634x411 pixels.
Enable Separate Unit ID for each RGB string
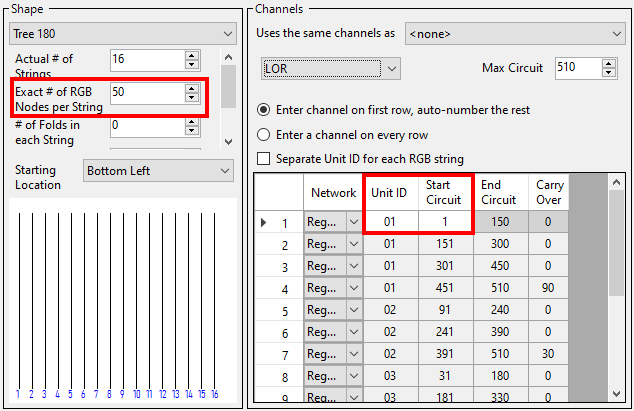(265, 158)
